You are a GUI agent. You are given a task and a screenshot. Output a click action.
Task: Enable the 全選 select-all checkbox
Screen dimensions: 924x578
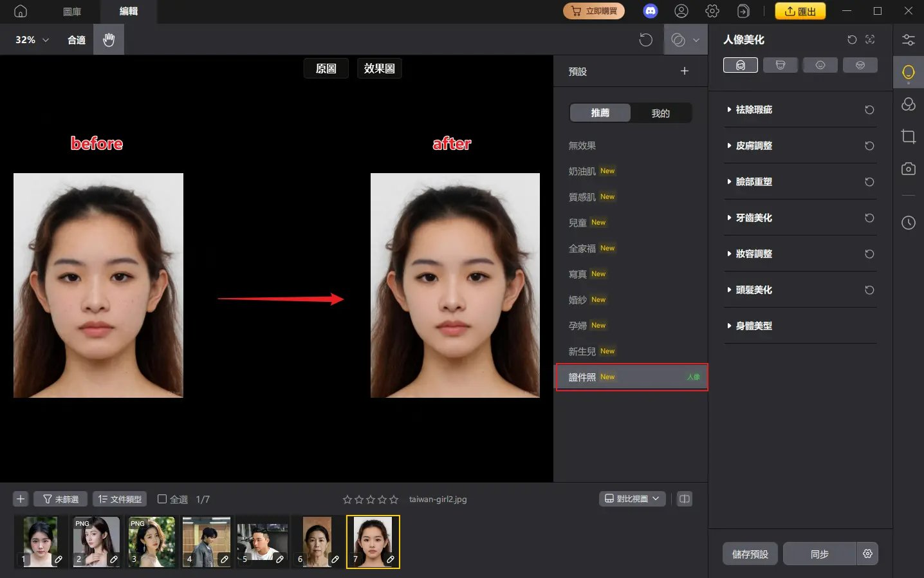pyautogui.click(x=162, y=499)
